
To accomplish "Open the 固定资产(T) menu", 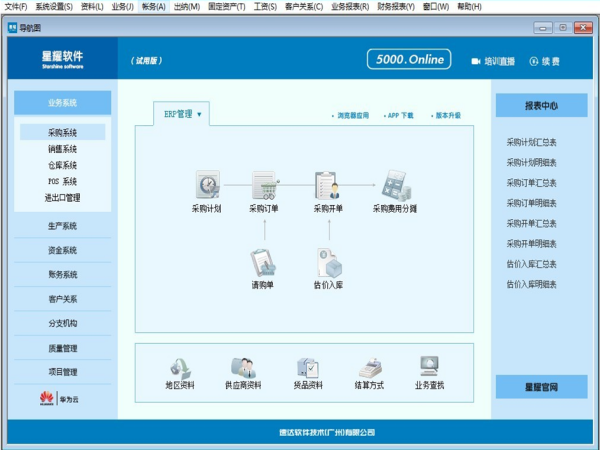I will pos(226,6).
